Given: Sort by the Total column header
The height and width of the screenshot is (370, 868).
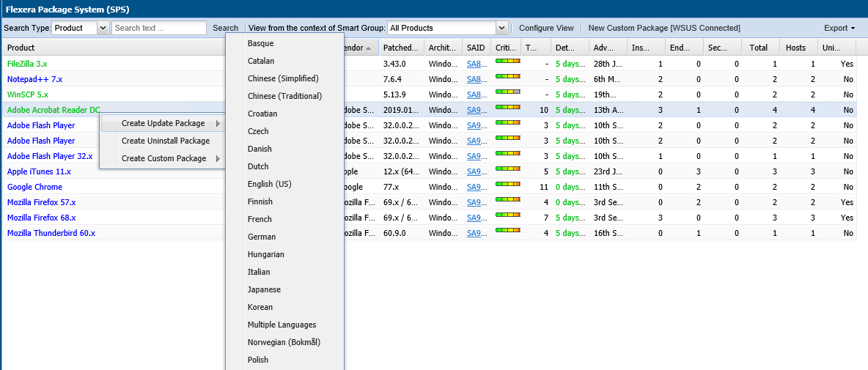Looking at the screenshot, I should 761,48.
